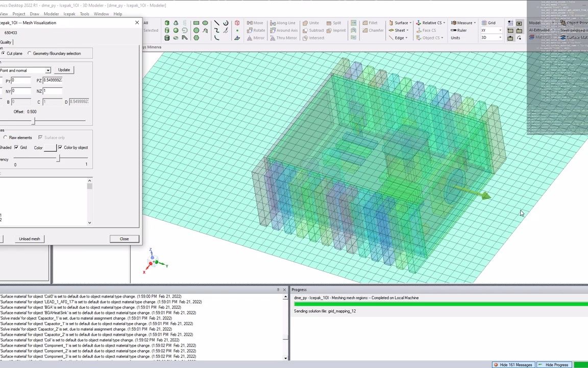The image size is (588, 368).
Task: Open the Point and normal dropdown
Action: point(48,71)
